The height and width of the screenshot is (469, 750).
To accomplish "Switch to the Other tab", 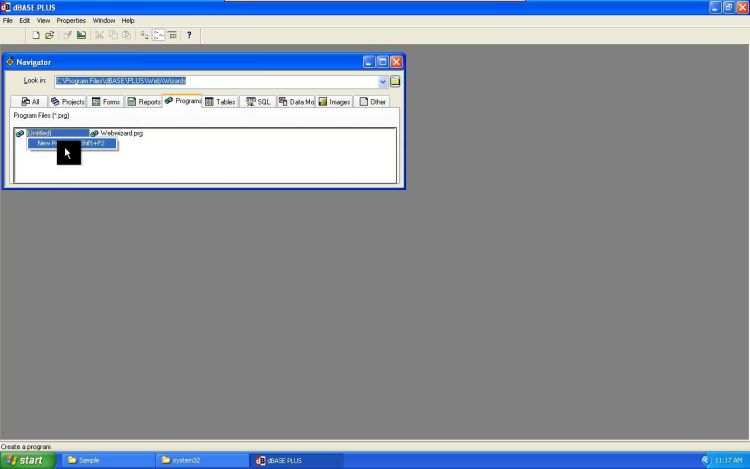I will pos(372,102).
